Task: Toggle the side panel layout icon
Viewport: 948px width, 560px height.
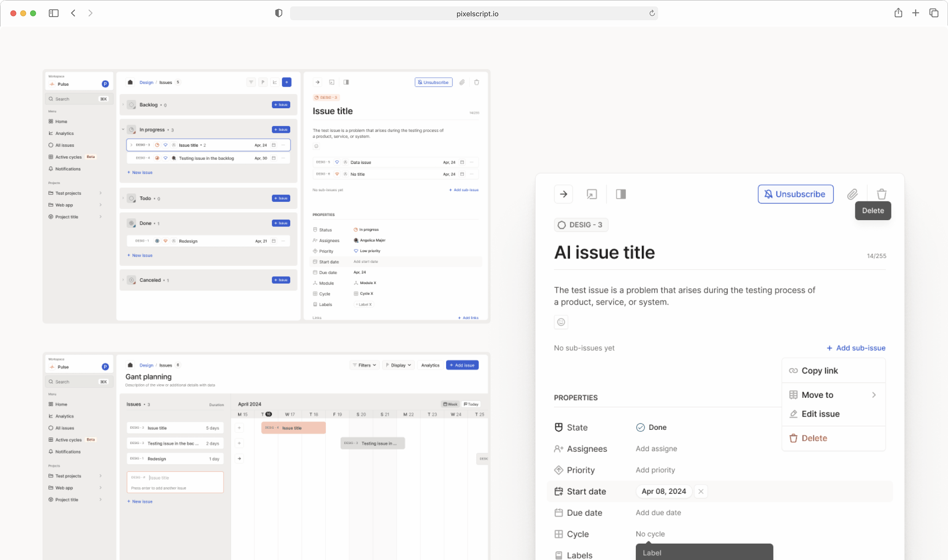Action: 621,194
